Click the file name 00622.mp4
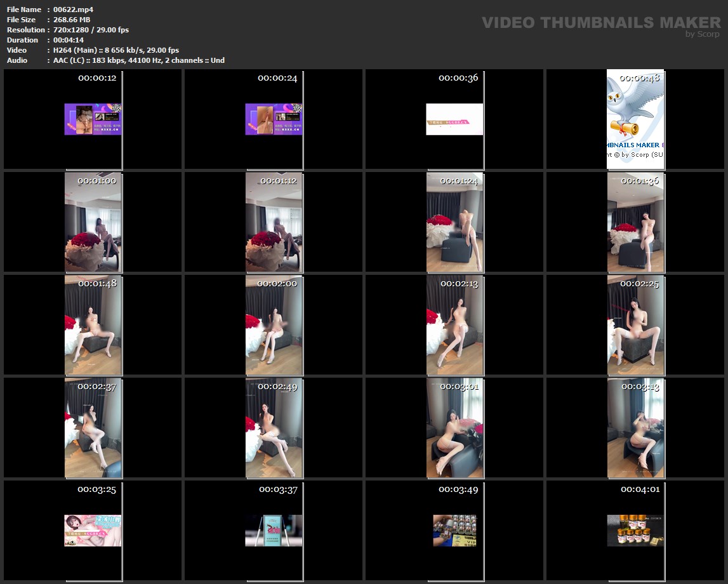Viewport: 728px width, 584px height. 74,10
